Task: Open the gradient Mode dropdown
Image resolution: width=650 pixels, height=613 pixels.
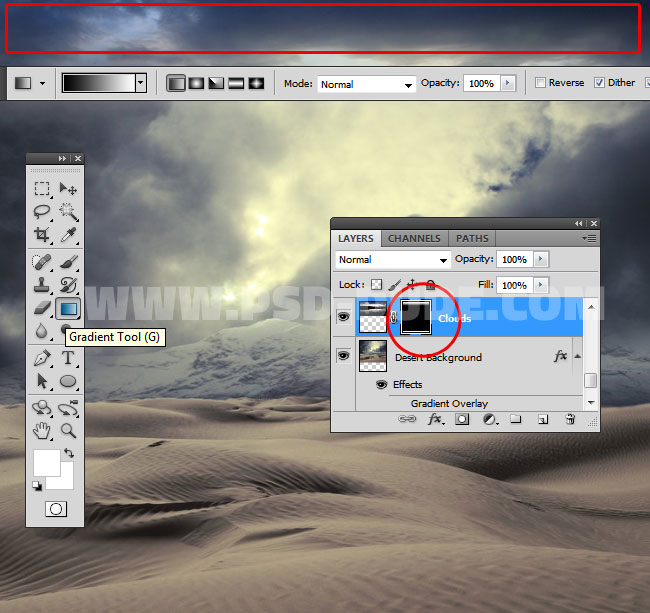Action: (366, 84)
